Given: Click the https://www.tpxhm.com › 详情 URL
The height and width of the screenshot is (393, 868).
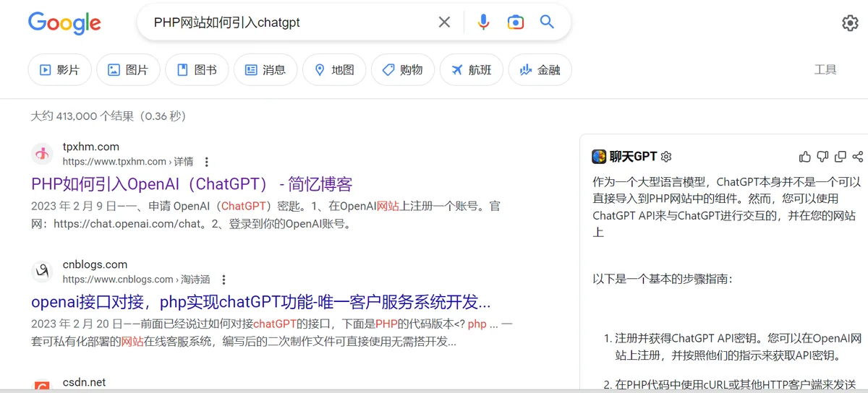Looking at the screenshot, I should coord(127,162).
